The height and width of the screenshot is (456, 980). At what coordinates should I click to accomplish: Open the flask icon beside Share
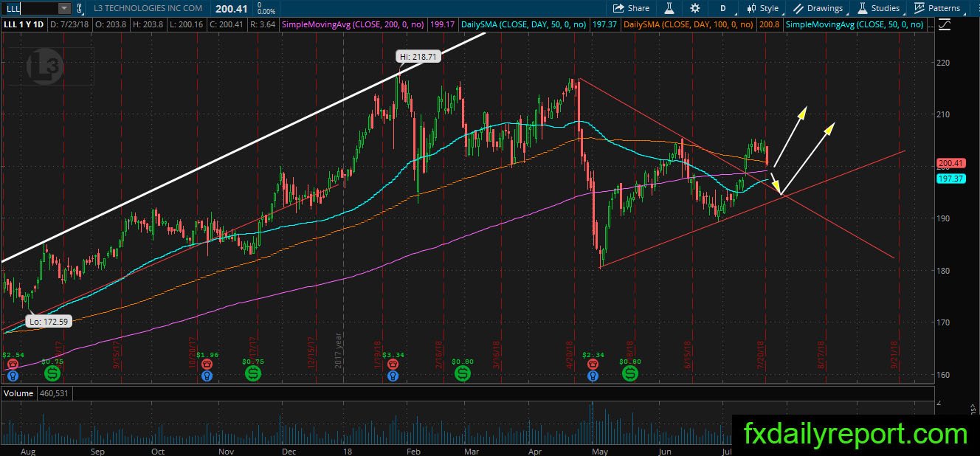tap(669, 8)
